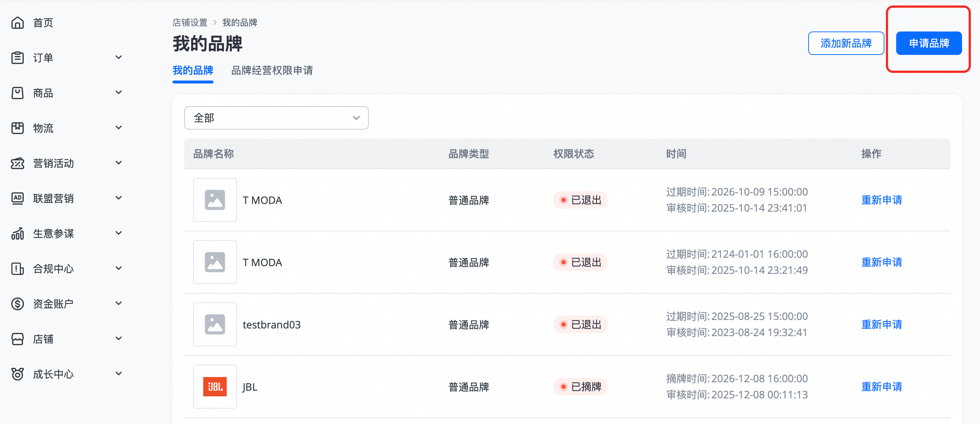980x424 pixels.
Task: Expand the 合规中心 sidebar menu chevron
Action: click(x=119, y=268)
